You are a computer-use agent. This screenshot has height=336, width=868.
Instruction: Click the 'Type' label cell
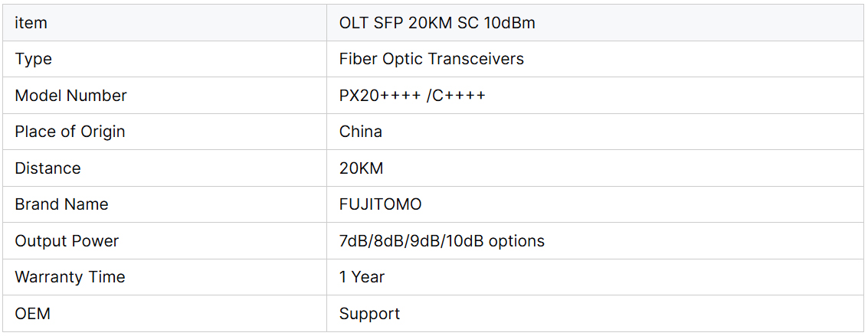34,59
